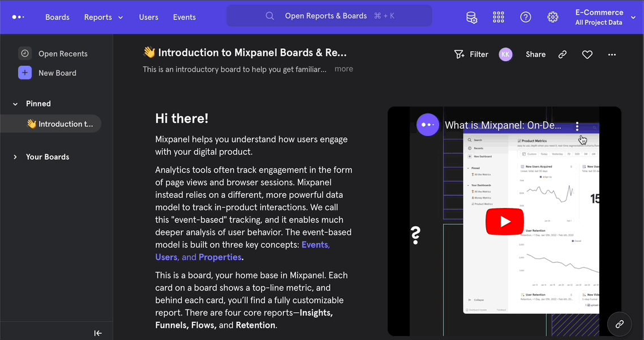Open Recents in the sidebar
Image resolution: width=644 pixels, height=340 pixels.
[x=63, y=54]
